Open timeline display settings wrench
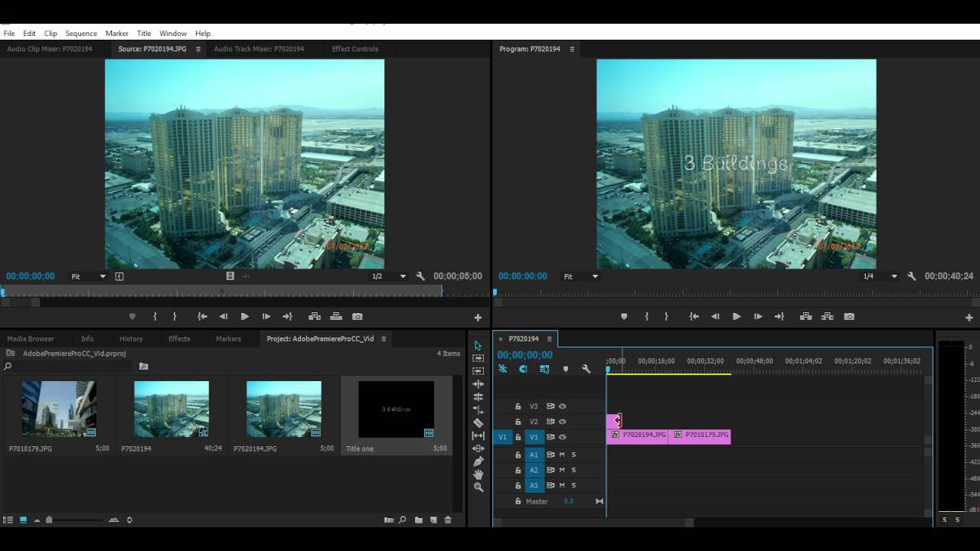The image size is (980, 551). pos(586,369)
